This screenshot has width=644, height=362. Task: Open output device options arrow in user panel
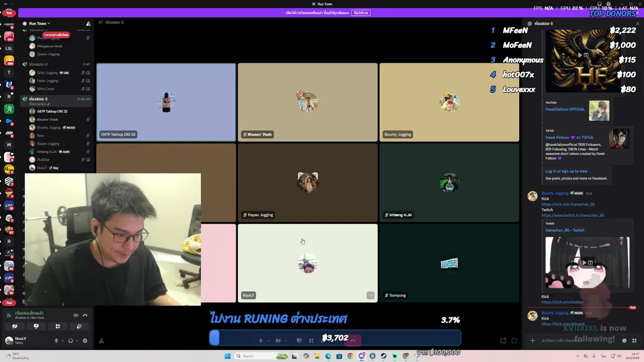(x=76, y=340)
